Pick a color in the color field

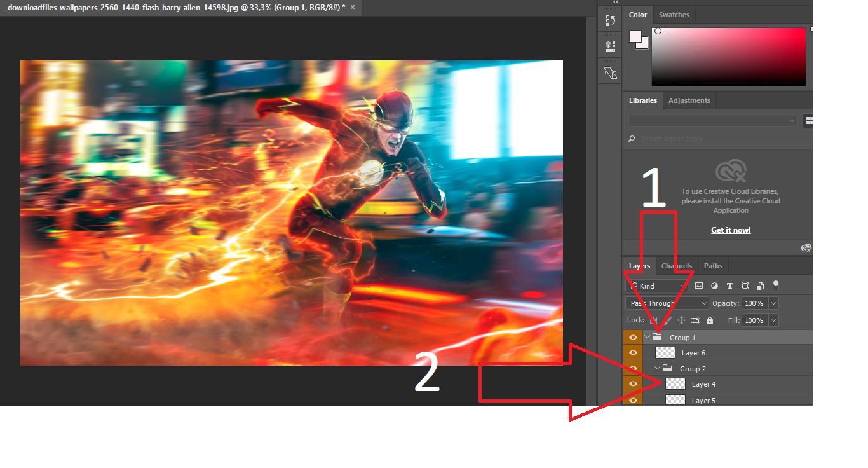click(729, 57)
